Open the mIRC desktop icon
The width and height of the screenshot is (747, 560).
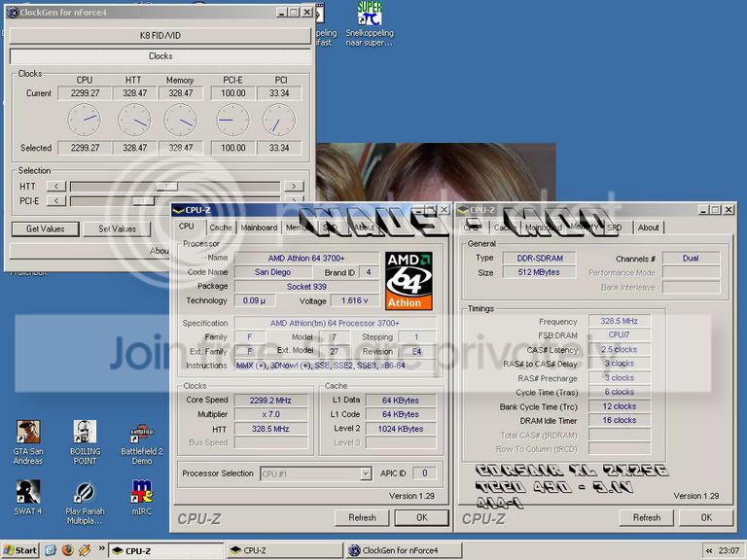[x=141, y=497]
